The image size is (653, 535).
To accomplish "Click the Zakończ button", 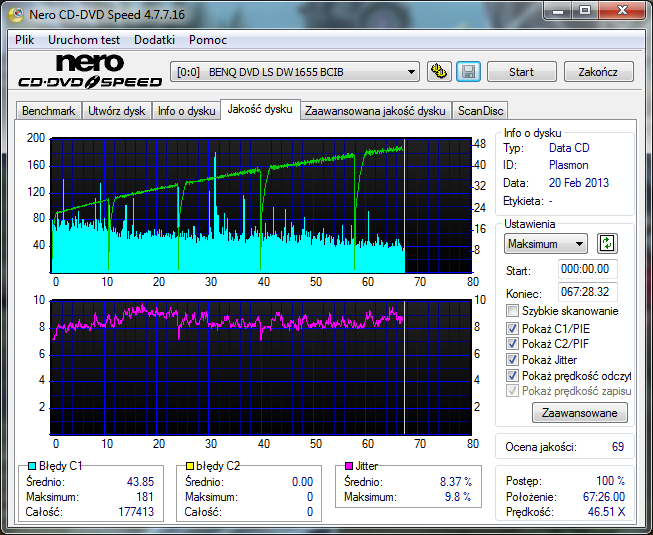I will pyautogui.click(x=598, y=72).
